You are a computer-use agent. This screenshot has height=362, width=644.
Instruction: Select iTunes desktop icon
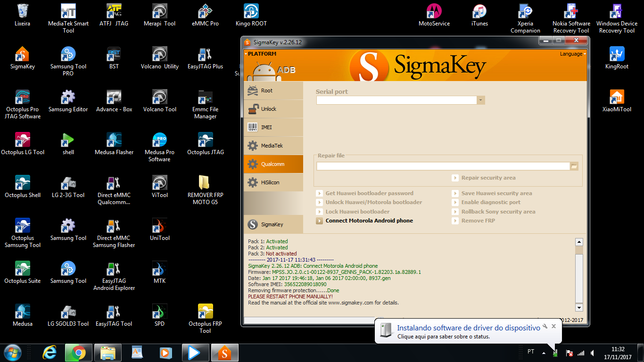click(x=479, y=15)
